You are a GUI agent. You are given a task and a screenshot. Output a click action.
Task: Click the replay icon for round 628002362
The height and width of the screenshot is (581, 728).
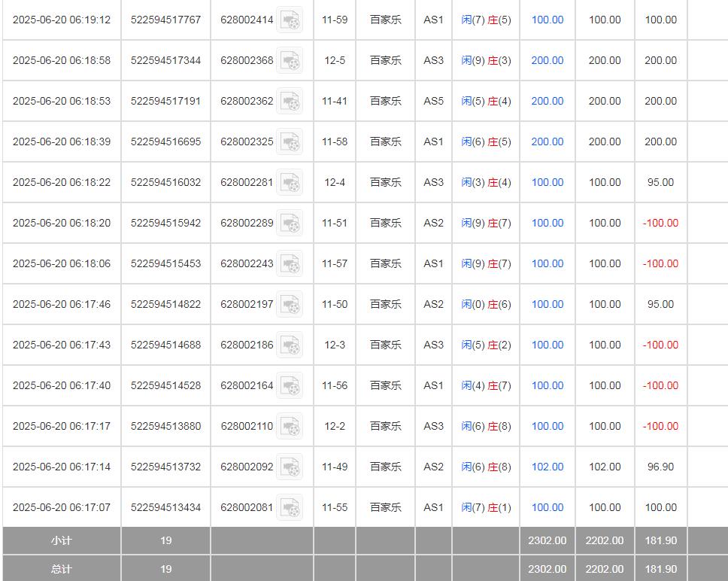pyautogui.click(x=290, y=102)
